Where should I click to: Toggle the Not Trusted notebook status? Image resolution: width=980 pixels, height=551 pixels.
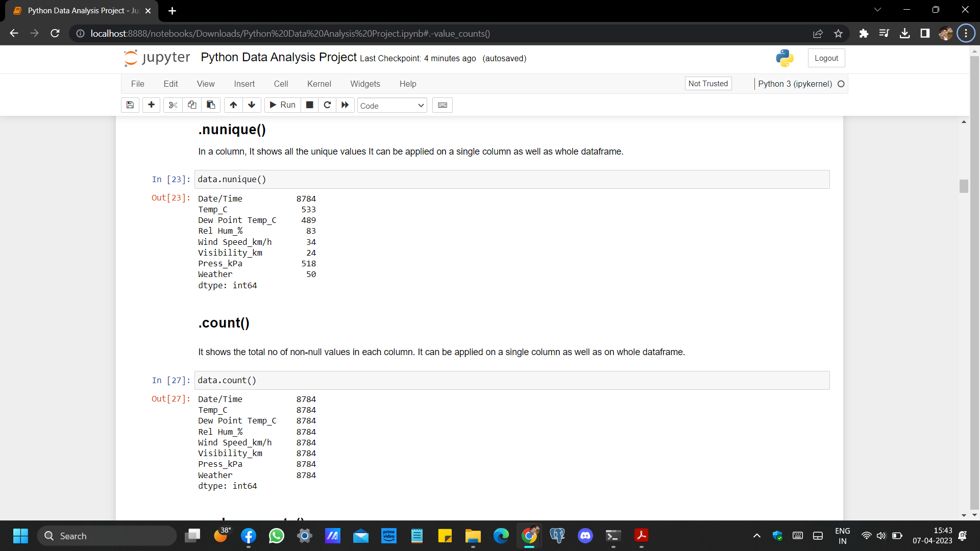tap(708, 84)
